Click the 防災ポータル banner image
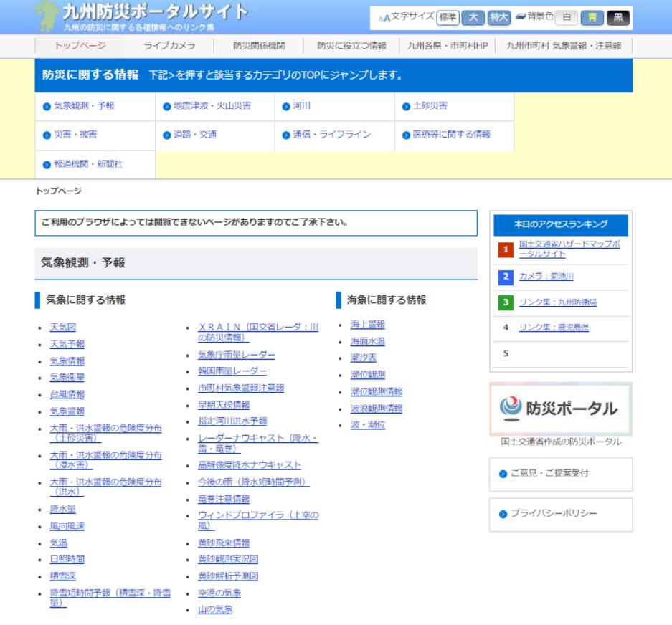 tap(561, 409)
